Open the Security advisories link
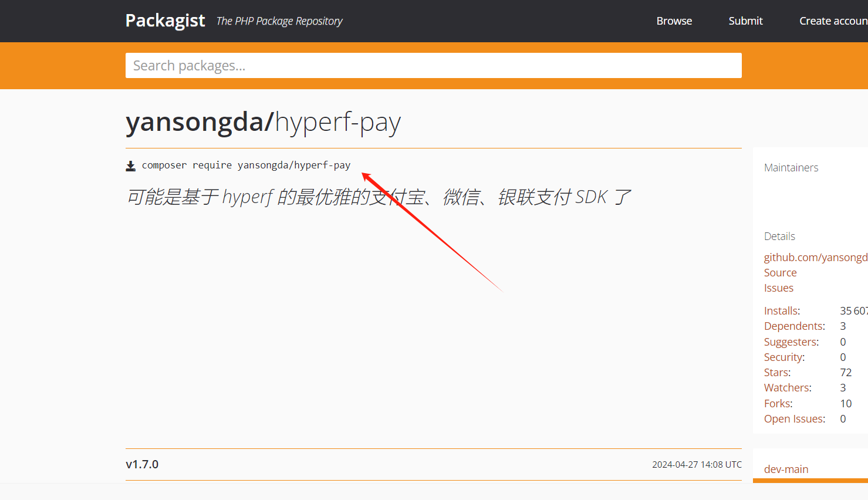Screen dimensions: 868x500 point(784,357)
